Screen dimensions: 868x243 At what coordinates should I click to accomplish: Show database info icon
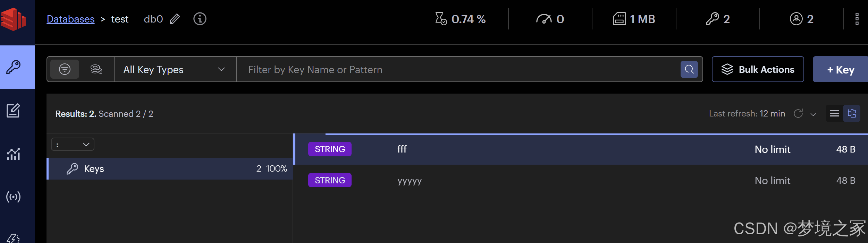pos(200,19)
